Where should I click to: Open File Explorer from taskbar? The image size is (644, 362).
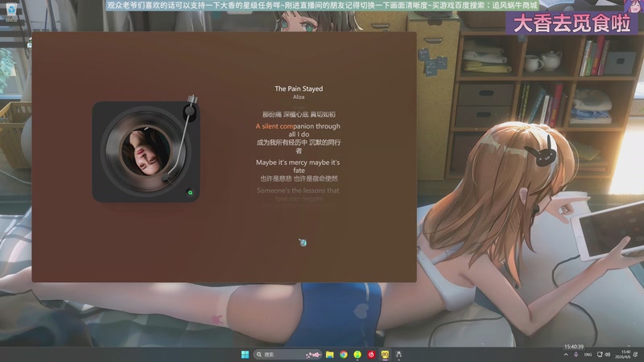tap(330, 355)
